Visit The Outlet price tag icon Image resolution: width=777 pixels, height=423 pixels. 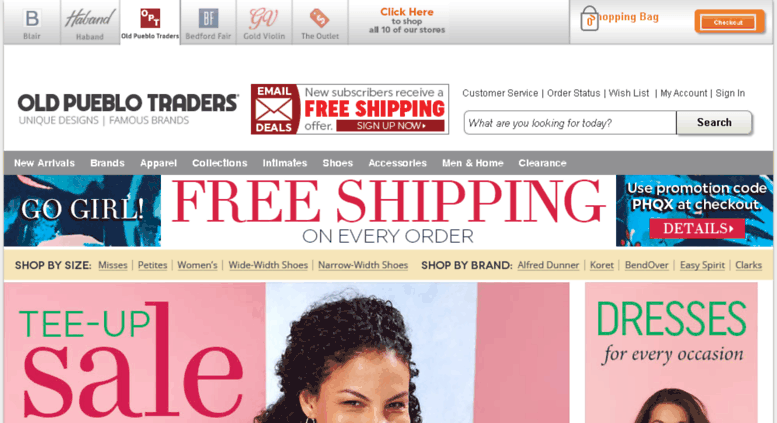coord(320,18)
